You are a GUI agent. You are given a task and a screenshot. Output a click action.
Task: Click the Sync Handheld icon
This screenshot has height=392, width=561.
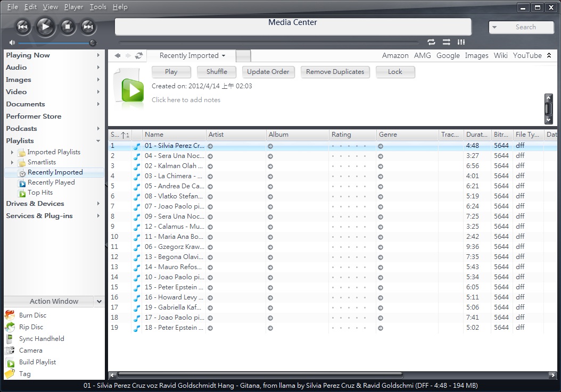[10, 339]
